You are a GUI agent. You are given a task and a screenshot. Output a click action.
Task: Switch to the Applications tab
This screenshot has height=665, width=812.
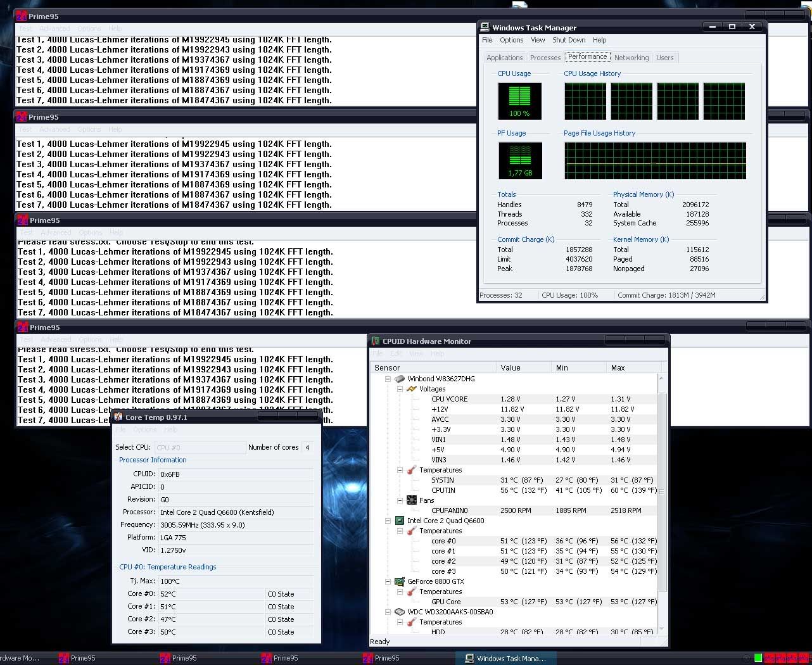point(504,58)
